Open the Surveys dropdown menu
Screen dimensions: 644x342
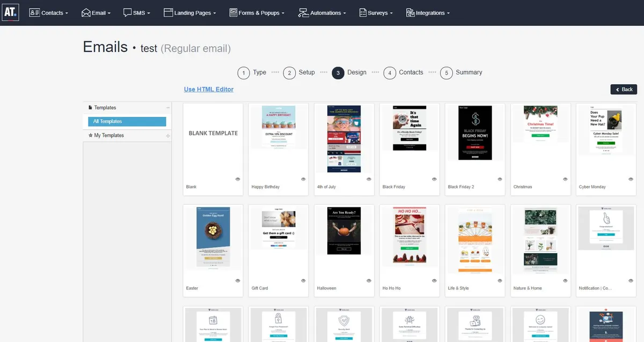(376, 13)
